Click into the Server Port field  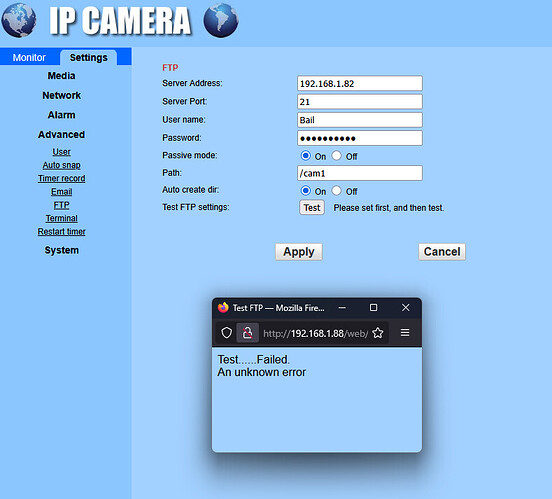coord(360,102)
